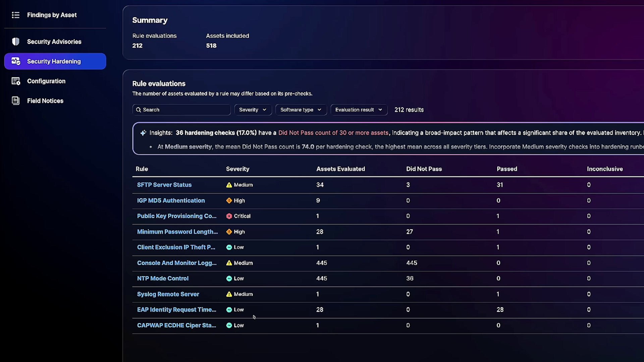Image resolution: width=644 pixels, height=362 pixels.
Task: Focus the rule evaluations Search field
Action: click(181, 110)
